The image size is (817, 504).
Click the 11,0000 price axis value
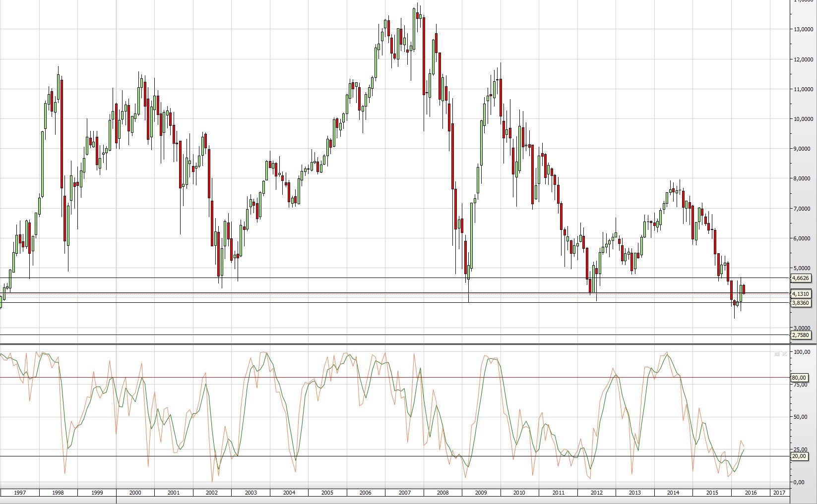coord(804,89)
